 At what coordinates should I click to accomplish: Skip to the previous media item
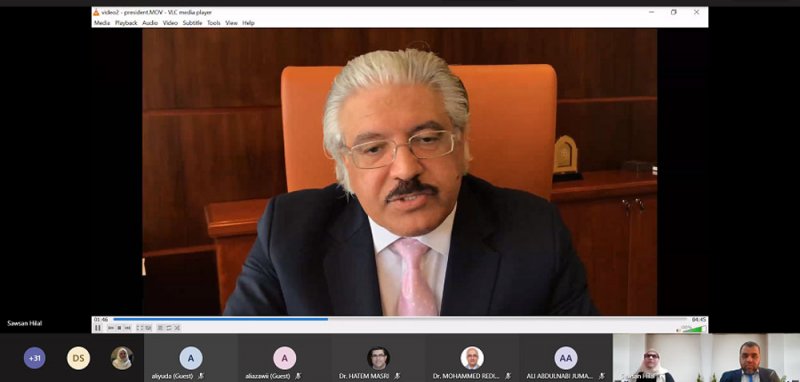click(111, 328)
